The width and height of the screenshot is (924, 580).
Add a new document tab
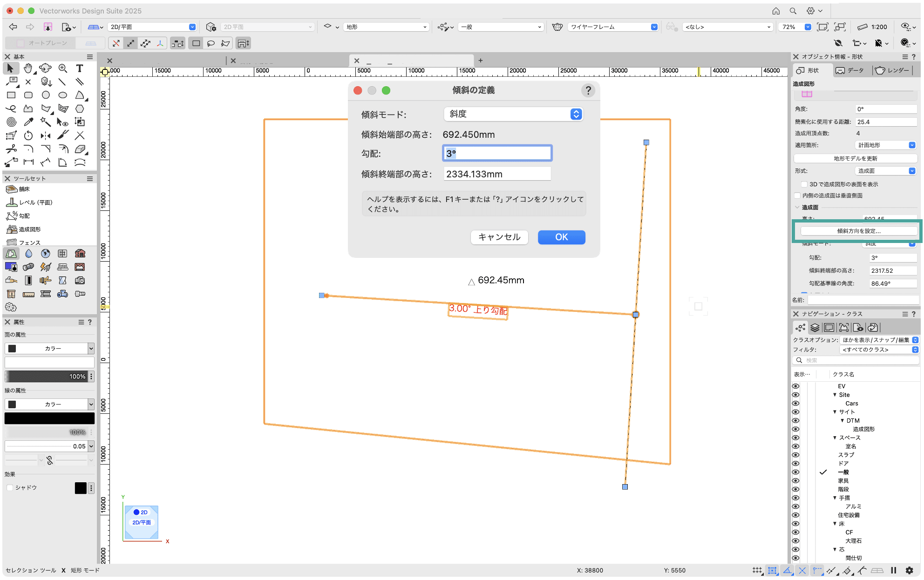click(481, 61)
